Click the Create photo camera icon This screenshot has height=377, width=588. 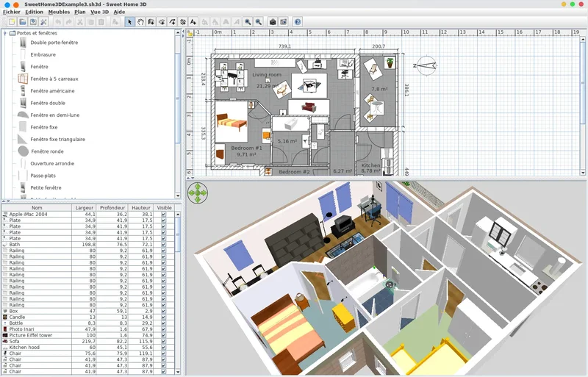point(273,22)
